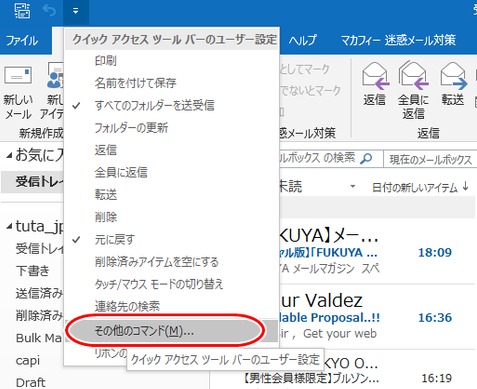Click the sort direction arrow beside 日付の新しいアイテム

[466, 187]
